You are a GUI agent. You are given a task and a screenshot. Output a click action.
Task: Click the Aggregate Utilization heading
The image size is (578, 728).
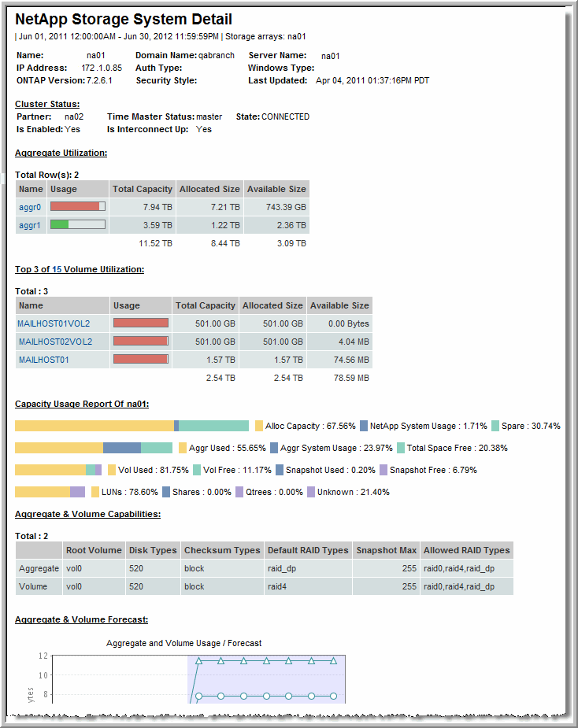tap(61, 153)
